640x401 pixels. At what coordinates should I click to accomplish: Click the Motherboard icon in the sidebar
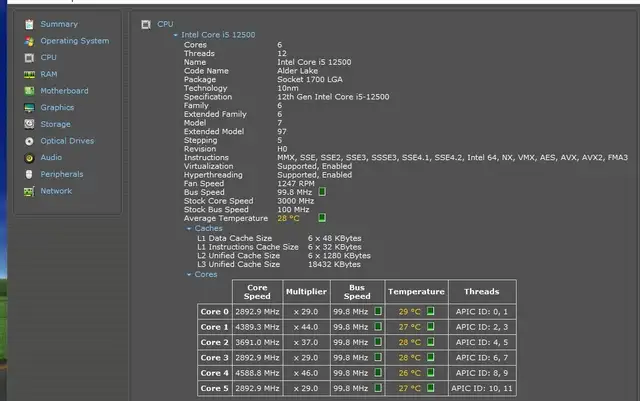(x=29, y=91)
